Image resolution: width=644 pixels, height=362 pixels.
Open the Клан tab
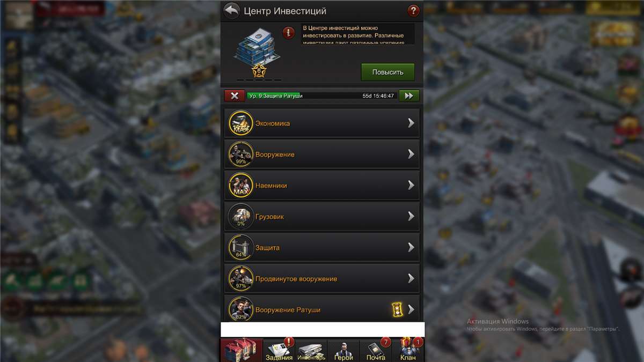point(408,351)
